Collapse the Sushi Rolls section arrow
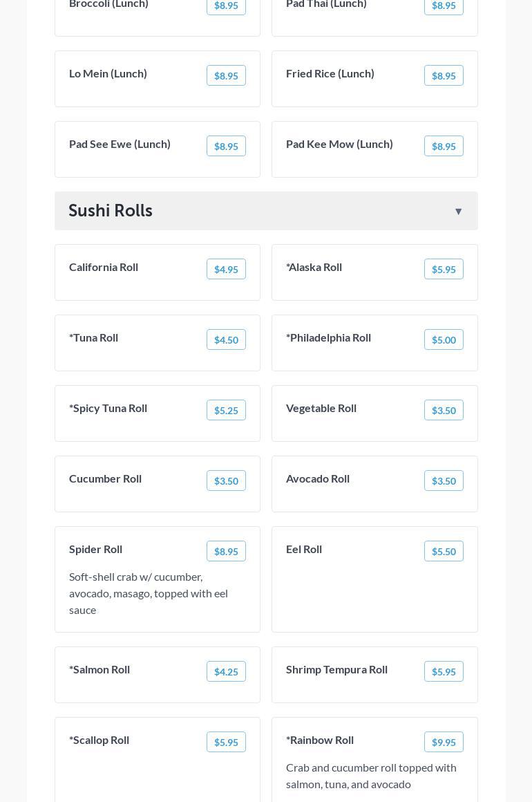Image resolution: width=532 pixels, height=802 pixels. (x=458, y=212)
